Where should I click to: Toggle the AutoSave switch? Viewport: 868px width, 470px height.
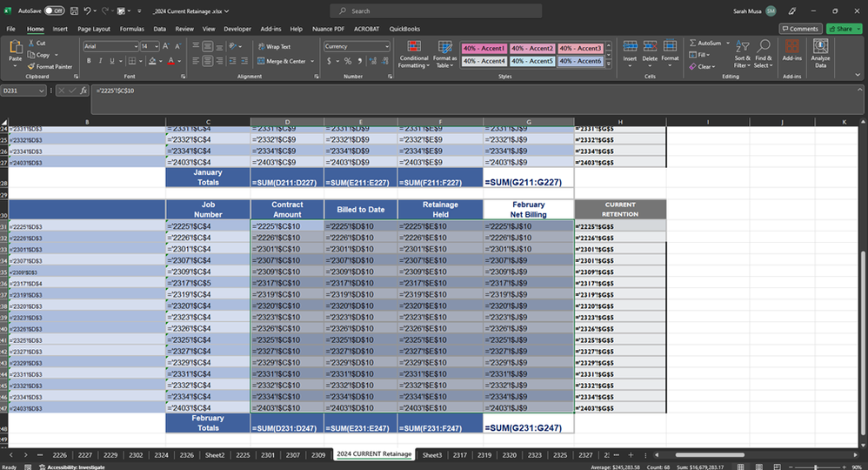54,11
